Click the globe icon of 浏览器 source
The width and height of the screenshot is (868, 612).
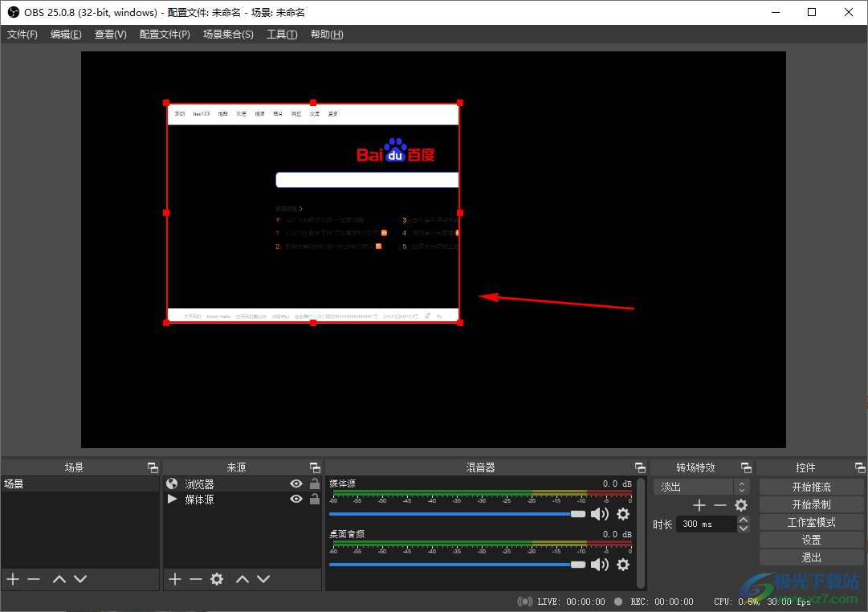pyautogui.click(x=172, y=483)
